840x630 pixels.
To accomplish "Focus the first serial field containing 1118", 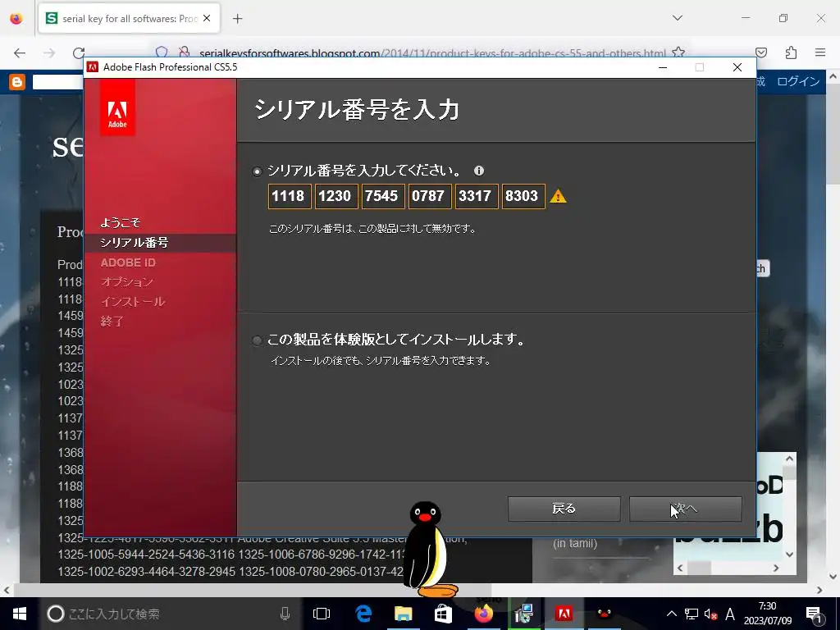I will pos(290,196).
